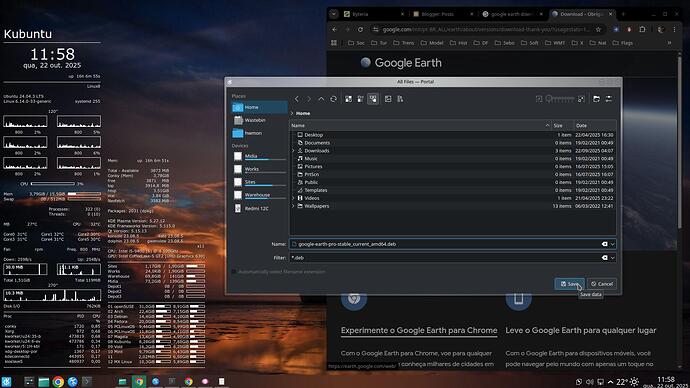
Task: Sort by the Size column header
Action: 563,125
